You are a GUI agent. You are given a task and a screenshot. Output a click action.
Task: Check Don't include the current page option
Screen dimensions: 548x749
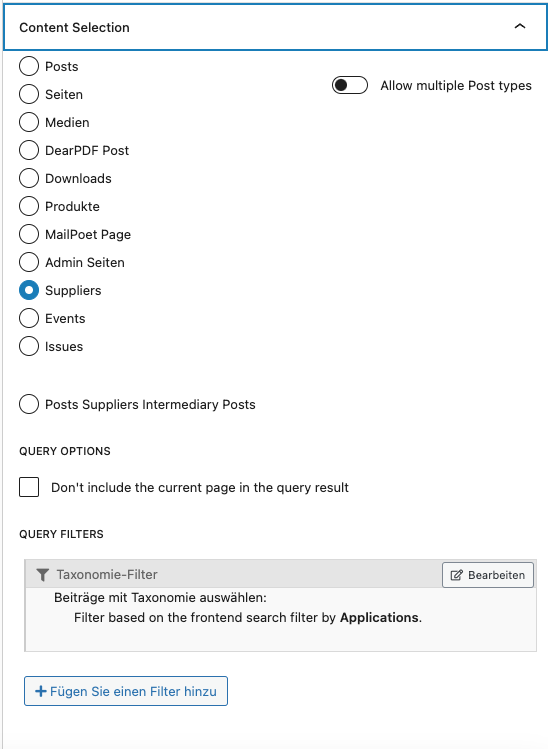pyautogui.click(x=29, y=487)
